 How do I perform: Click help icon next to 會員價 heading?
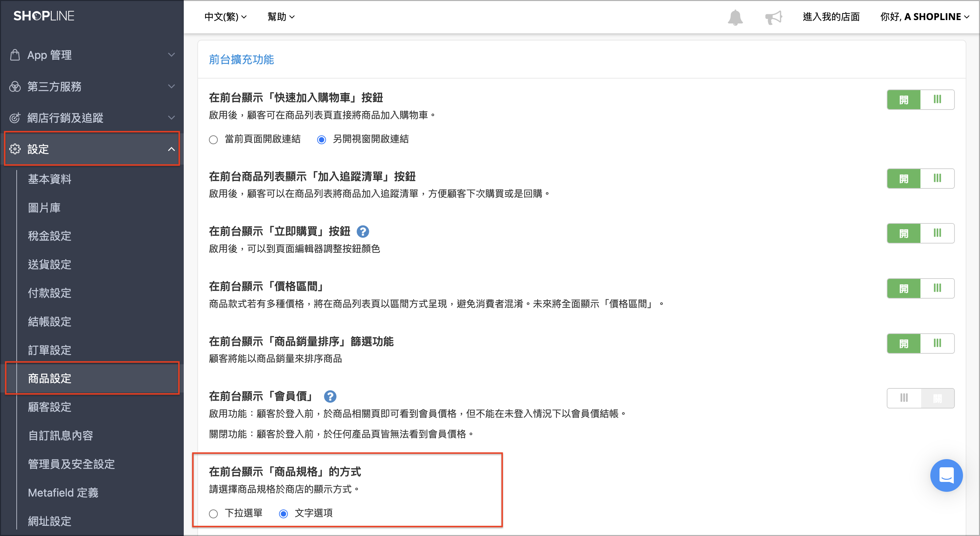click(330, 397)
